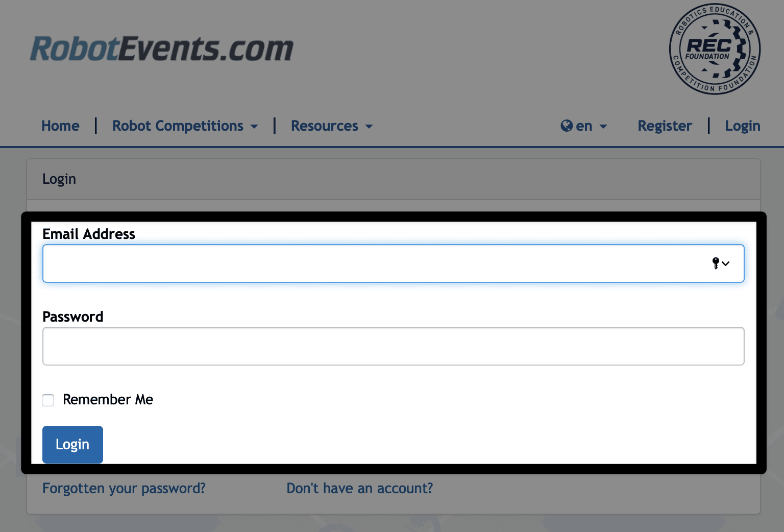
Task: Click the RobotEvents.com logo
Action: coord(162,49)
